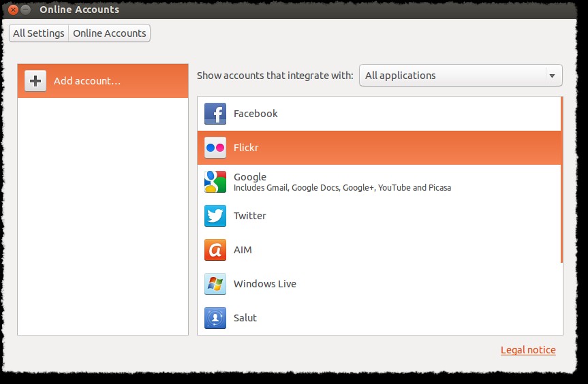Click the AIM messenger icon
Screen dimensions: 588x384
pyautogui.click(x=215, y=250)
